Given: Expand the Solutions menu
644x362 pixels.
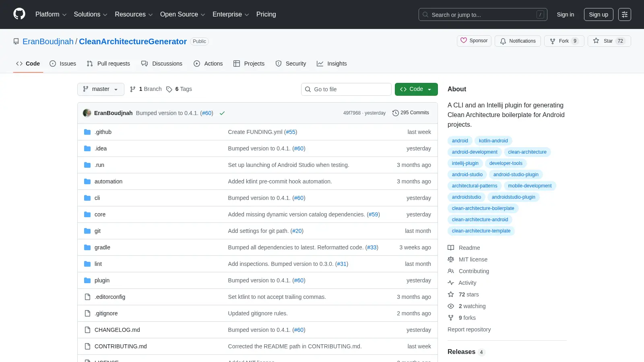Looking at the screenshot, I should 91,14.
